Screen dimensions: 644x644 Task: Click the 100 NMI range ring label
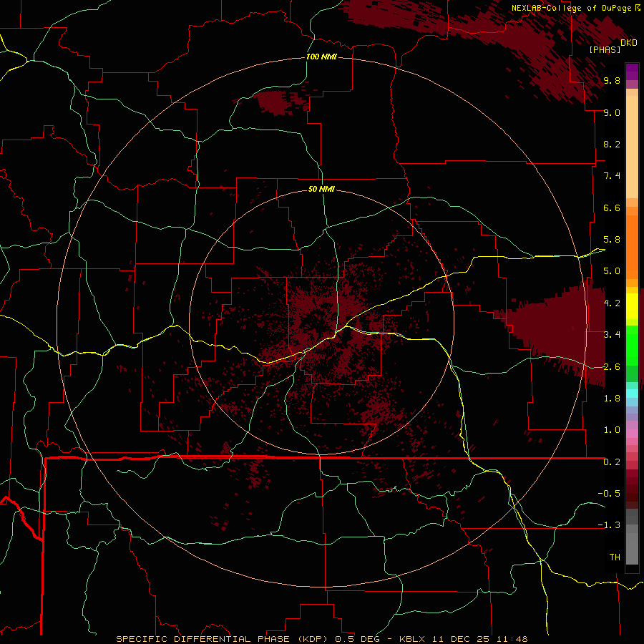[x=321, y=57]
